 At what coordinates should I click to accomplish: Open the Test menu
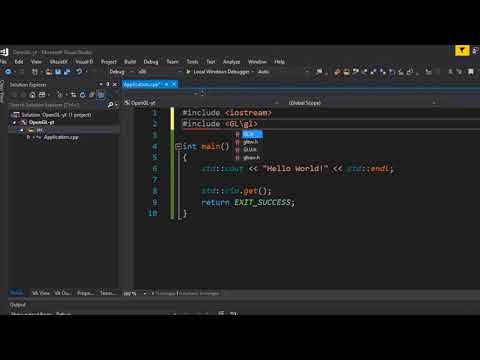coord(211,62)
